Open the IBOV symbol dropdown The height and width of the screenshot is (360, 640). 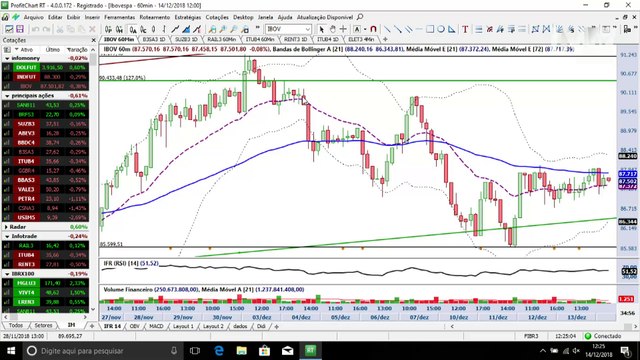click(x=307, y=29)
